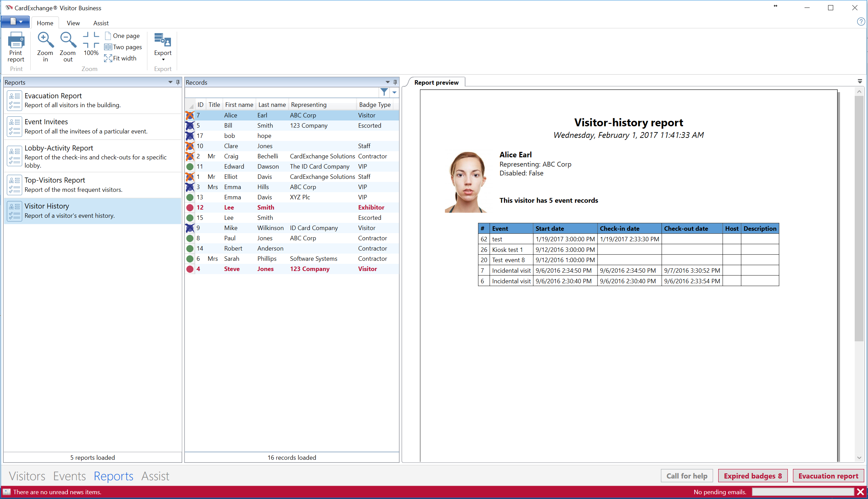
Task: Click the records grid select-all corner
Action: 190,105
